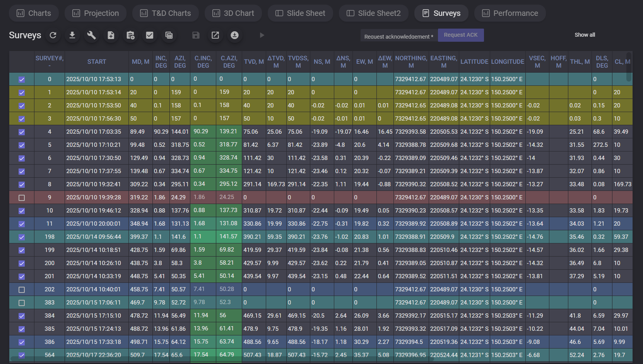Image resolution: width=643 pixels, height=364 pixels.
Task: Click the download arrow icon beside refresh
Action: click(72, 35)
